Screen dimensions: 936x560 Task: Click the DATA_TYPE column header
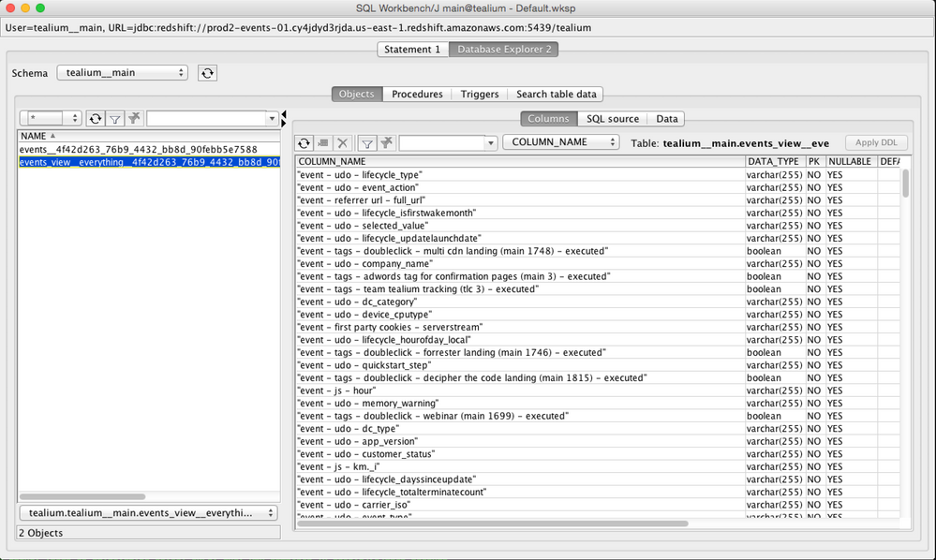coord(773,162)
